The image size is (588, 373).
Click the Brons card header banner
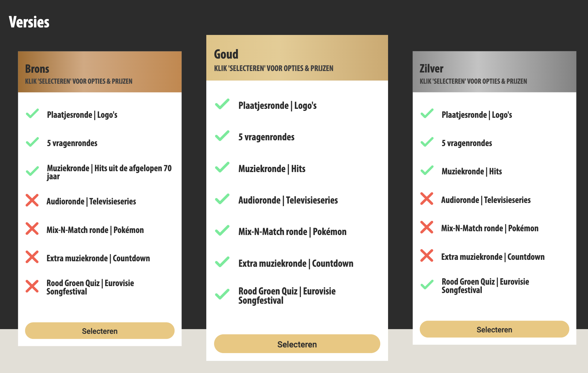tap(100, 72)
